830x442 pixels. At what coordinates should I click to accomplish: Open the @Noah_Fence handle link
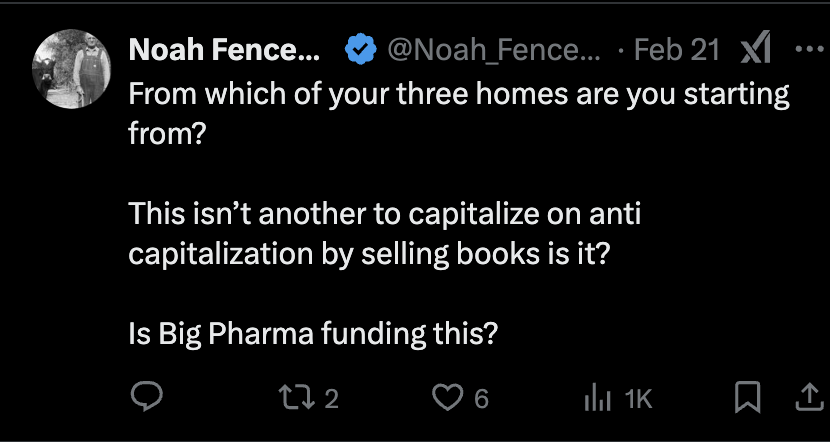(494, 50)
